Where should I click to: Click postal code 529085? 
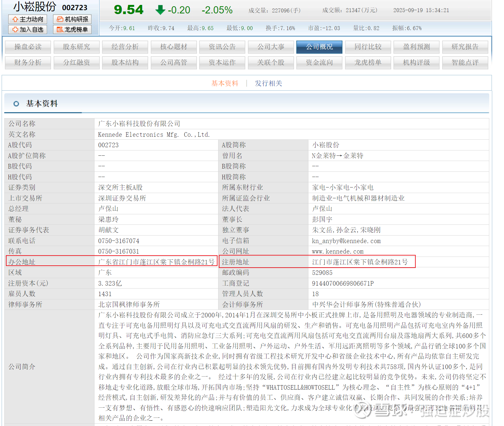322,273
